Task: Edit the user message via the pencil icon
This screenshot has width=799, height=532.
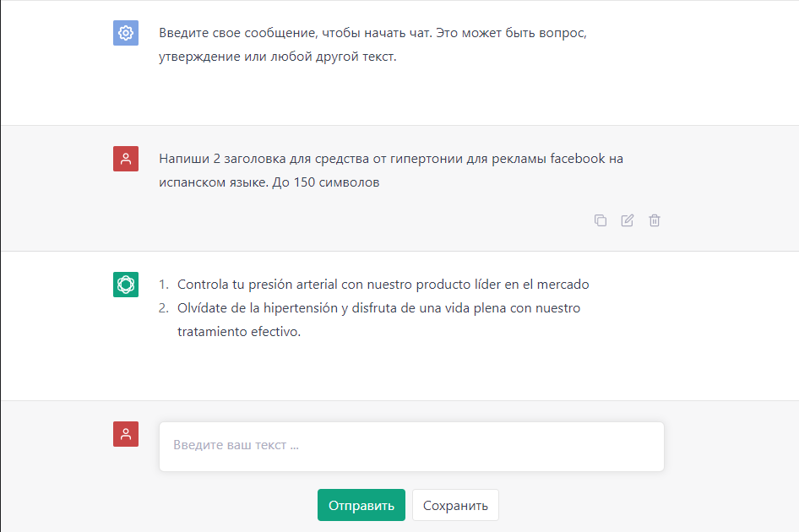Action: pyautogui.click(x=628, y=220)
